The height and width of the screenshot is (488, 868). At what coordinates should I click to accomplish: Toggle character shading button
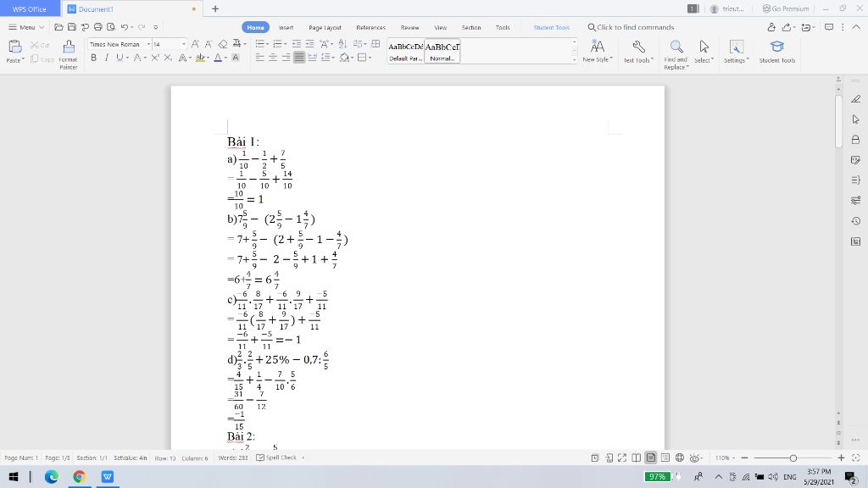pos(236,58)
